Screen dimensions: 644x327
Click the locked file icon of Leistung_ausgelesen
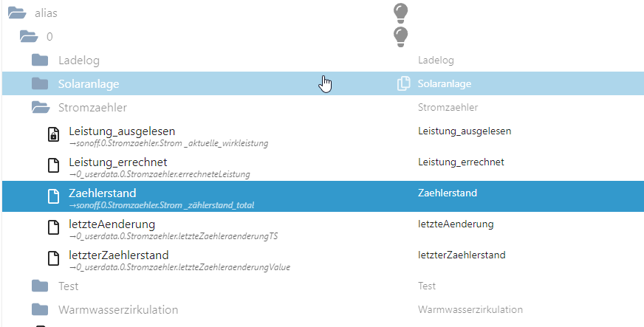click(x=53, y=134)
